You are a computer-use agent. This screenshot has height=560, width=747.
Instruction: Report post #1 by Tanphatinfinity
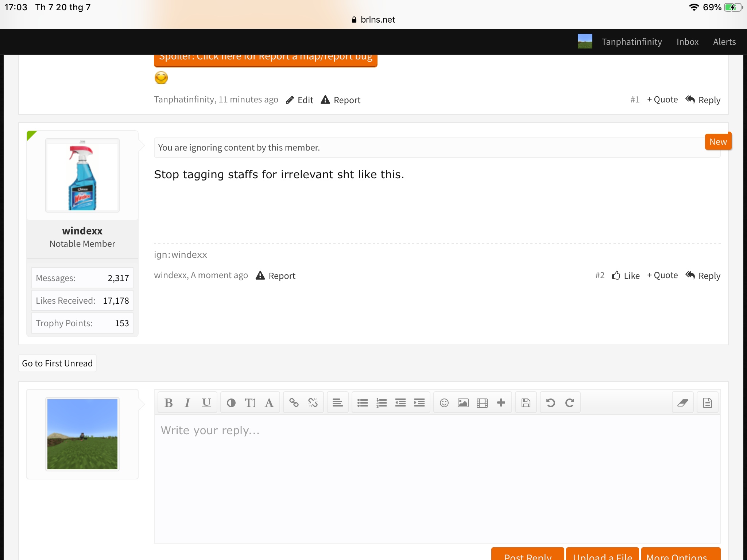tap(340, 100)
